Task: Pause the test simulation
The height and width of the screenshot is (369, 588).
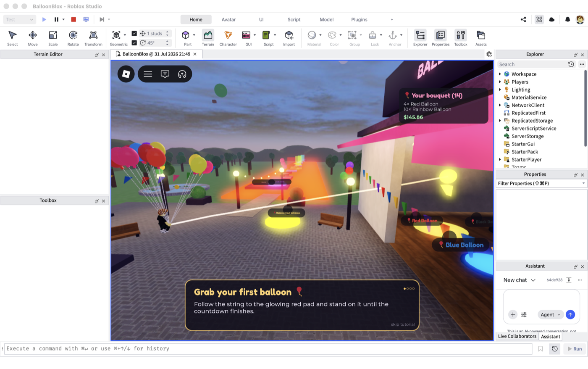Action: tap(56, 19)
